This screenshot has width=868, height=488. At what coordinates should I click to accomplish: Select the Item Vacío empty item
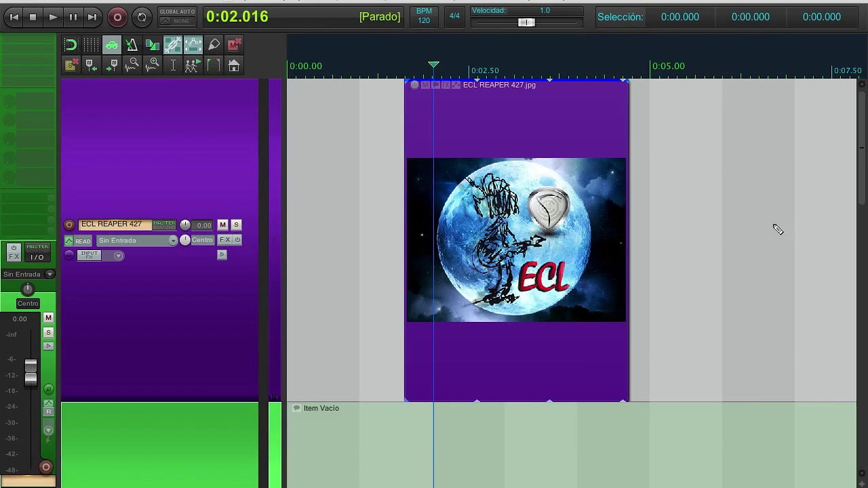[572, 445]
